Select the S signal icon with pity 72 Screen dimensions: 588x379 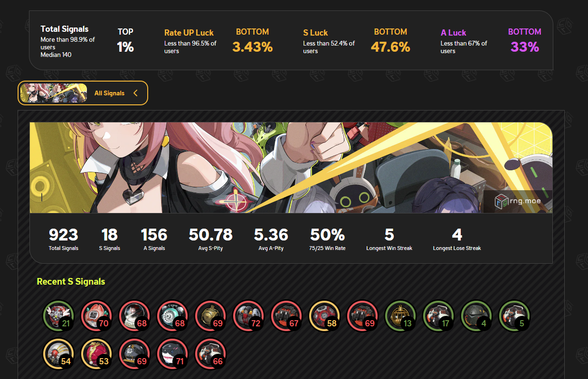pos(248,316)
